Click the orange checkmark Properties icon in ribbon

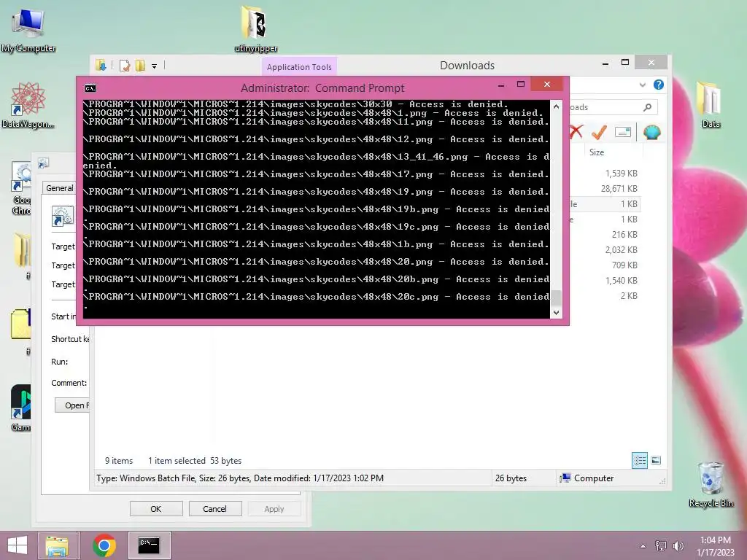(599, 131)
